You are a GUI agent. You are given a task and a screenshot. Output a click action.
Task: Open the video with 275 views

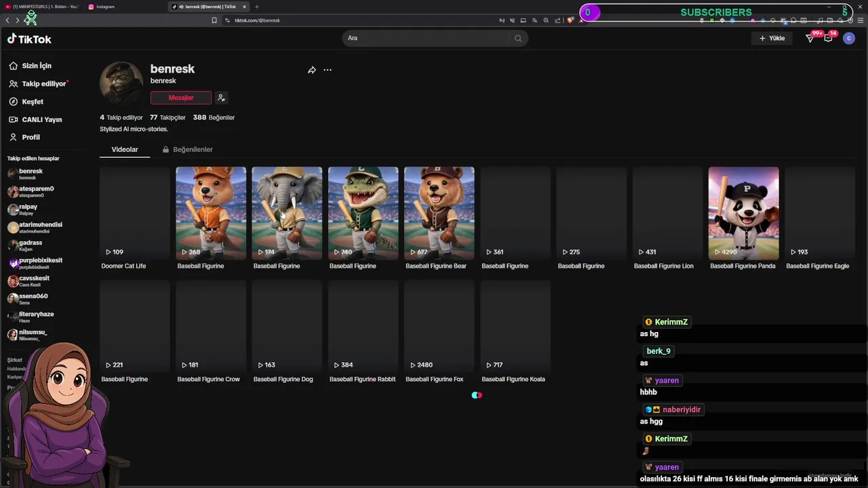[x=591, y=213]
